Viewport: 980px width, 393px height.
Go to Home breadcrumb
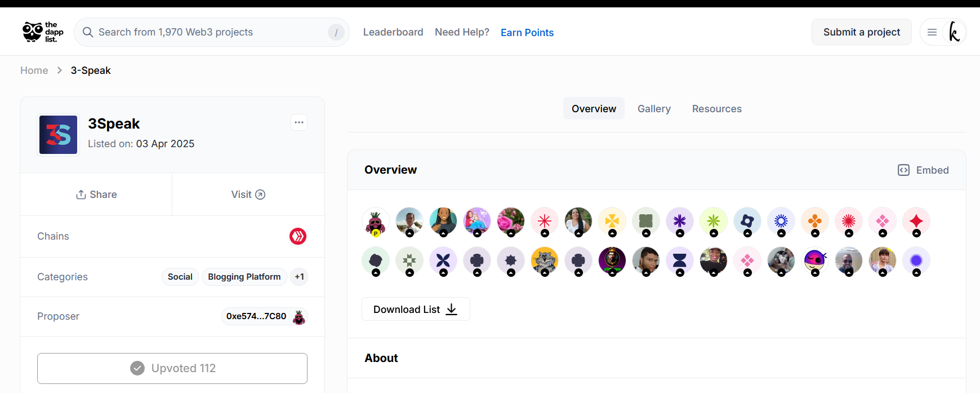point(34,70)
